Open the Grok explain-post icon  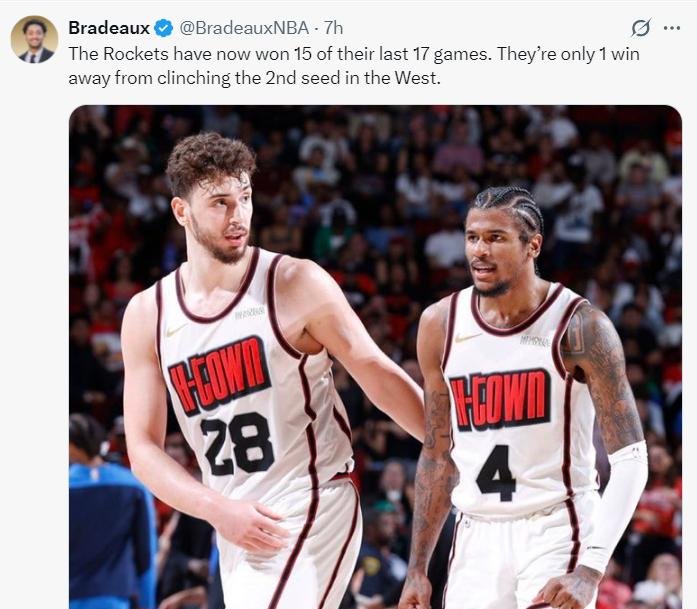(641, 28)
